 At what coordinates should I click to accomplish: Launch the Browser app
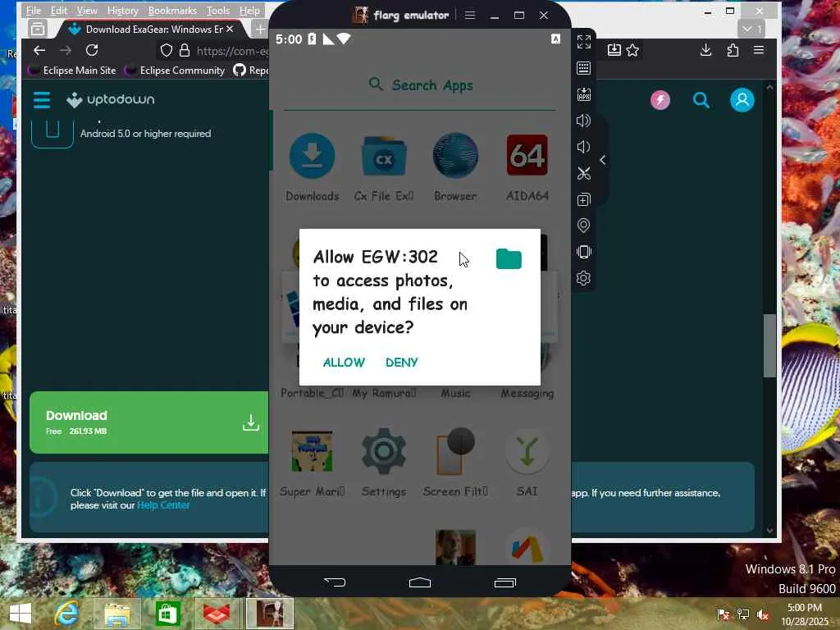tap(455, 167)
